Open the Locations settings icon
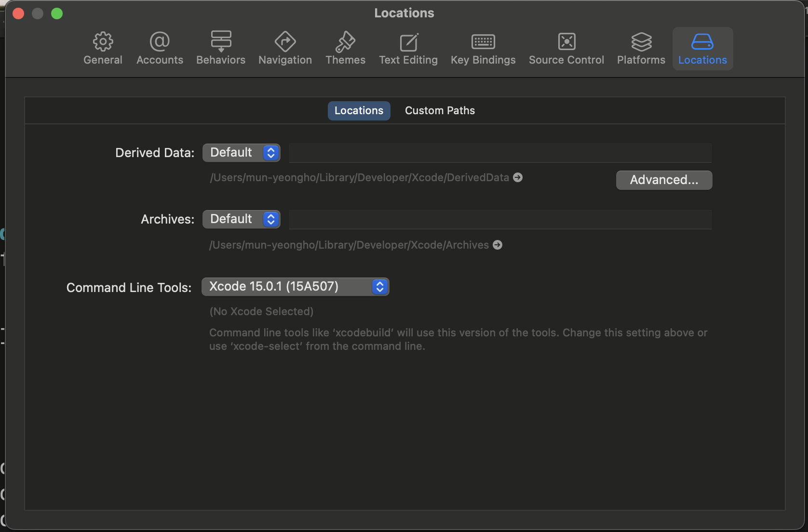This screenshot has height=532, width=808. (702, 48)
